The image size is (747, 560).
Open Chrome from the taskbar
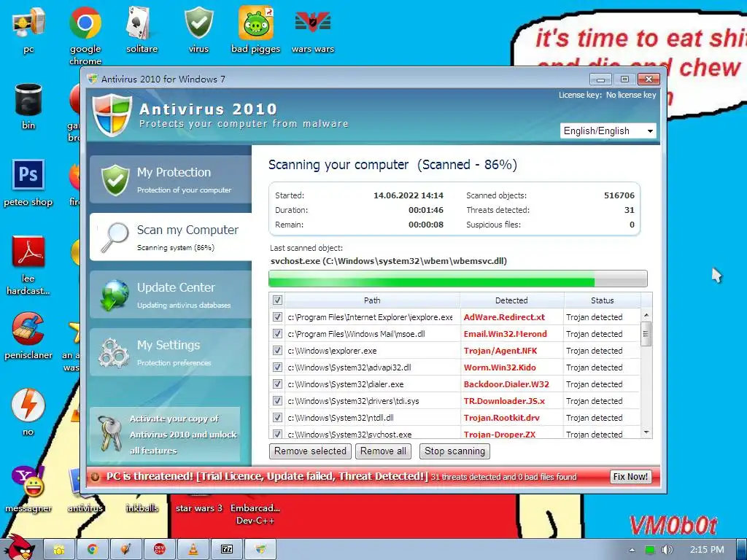(93, 550)
